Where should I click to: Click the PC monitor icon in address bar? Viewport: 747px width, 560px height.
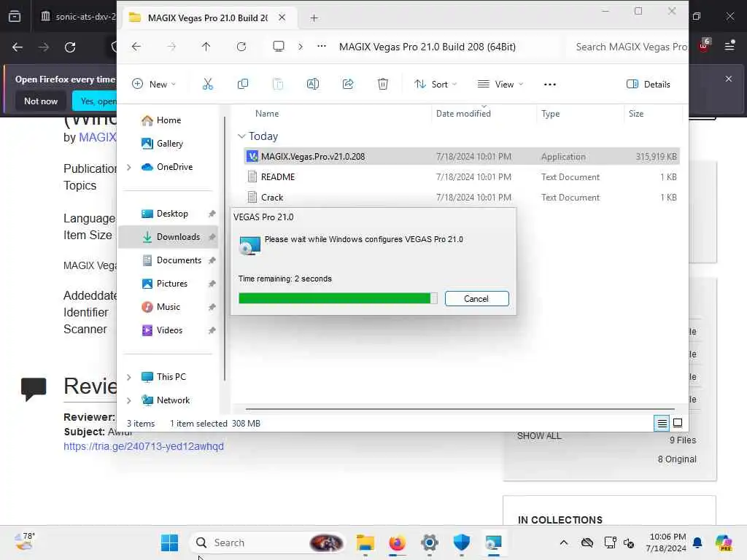pyautogui.click(x=278, y=46)
